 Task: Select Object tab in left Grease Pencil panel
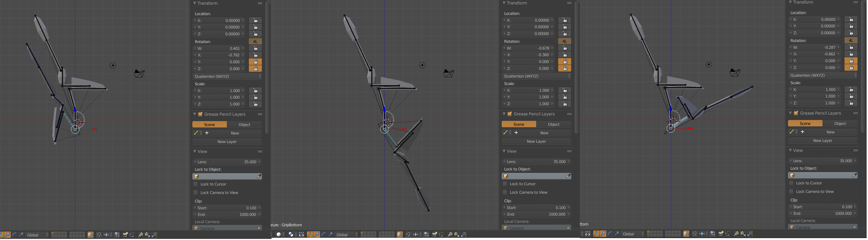(x=245, y=125)
